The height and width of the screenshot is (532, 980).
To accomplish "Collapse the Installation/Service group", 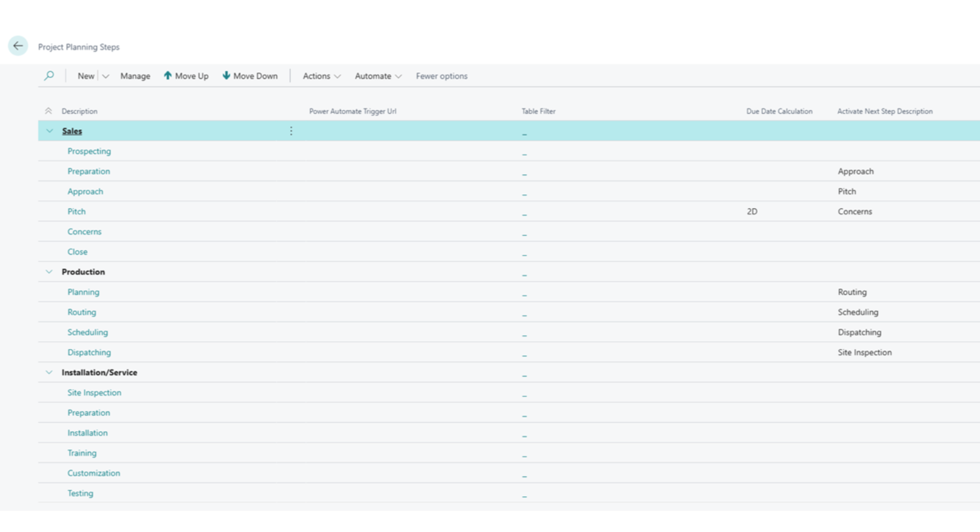I will 49,373.
